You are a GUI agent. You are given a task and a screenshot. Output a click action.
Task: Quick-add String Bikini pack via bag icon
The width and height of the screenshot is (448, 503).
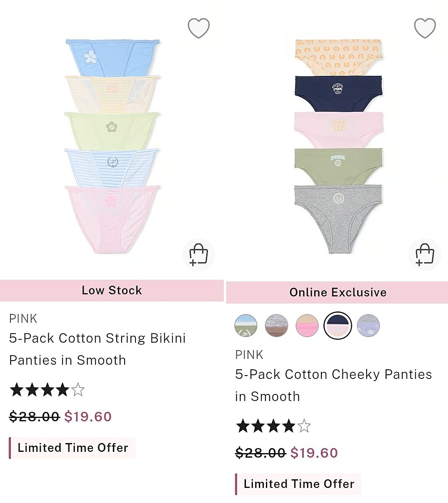[198, 254]
